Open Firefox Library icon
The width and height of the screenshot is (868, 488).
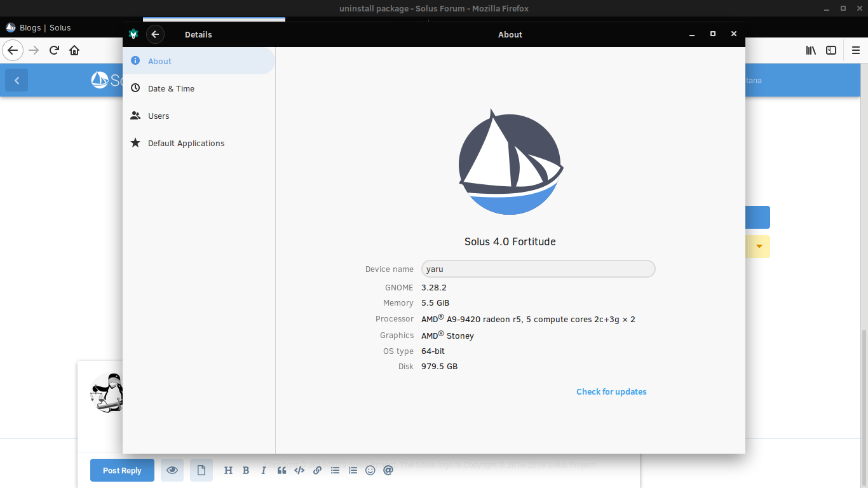(811, 50)
